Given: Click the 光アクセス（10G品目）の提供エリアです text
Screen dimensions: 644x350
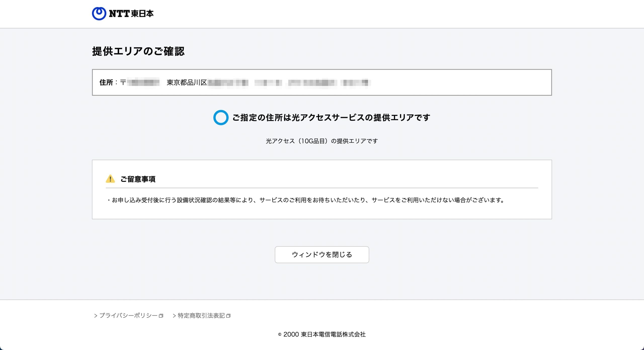Looking at the screenshot, I should click(x=322, y=141).
